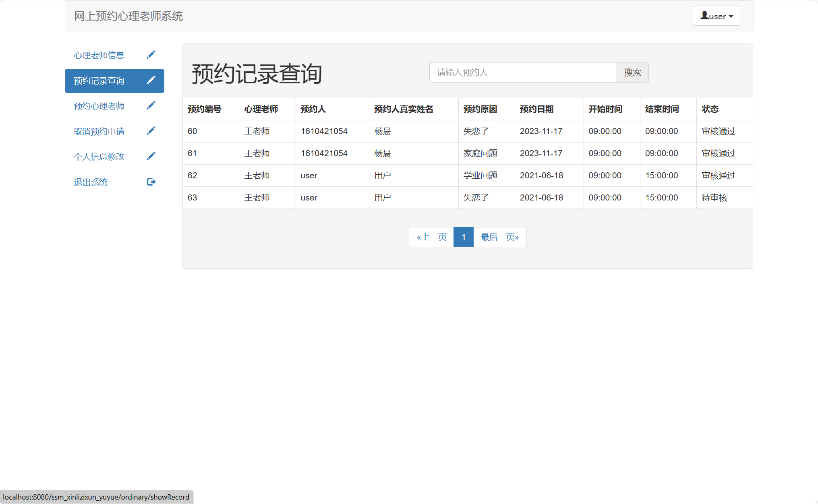Click the pencil icon next to 个人信息修改

click(x=151, y=155)
